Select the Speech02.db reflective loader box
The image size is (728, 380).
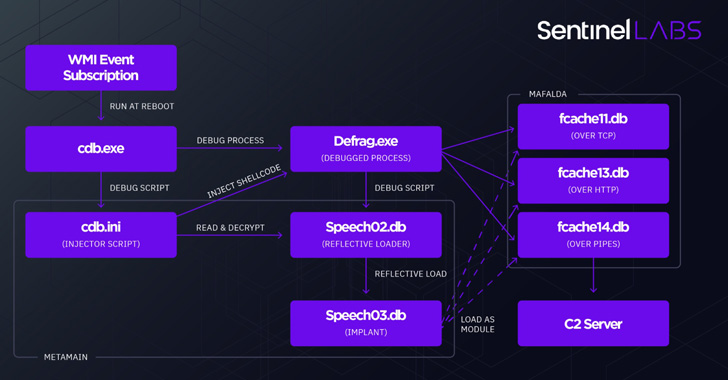(x=366, y=235)
